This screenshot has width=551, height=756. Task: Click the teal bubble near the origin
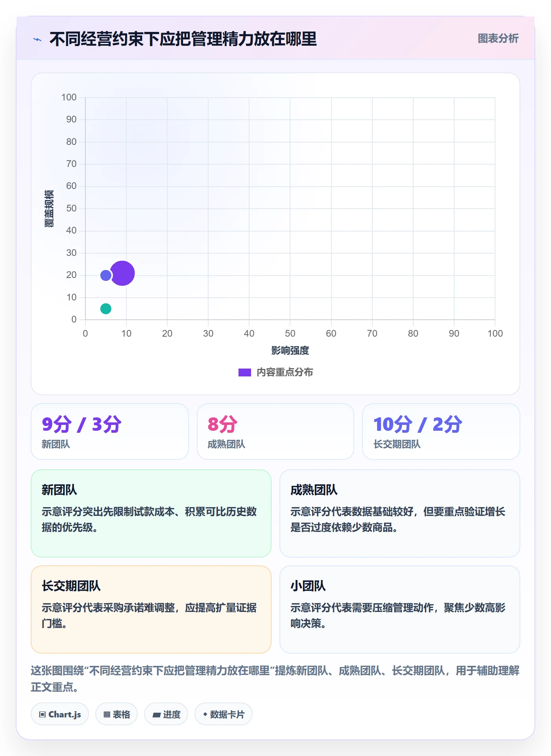tap(105, 309)
